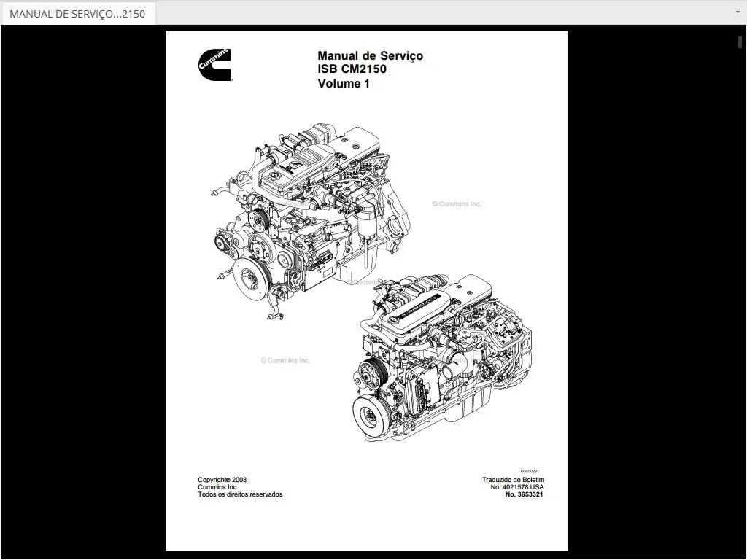Select the MANUAL DE SERVIÇO...2150 tab

[x=77, y=13]
